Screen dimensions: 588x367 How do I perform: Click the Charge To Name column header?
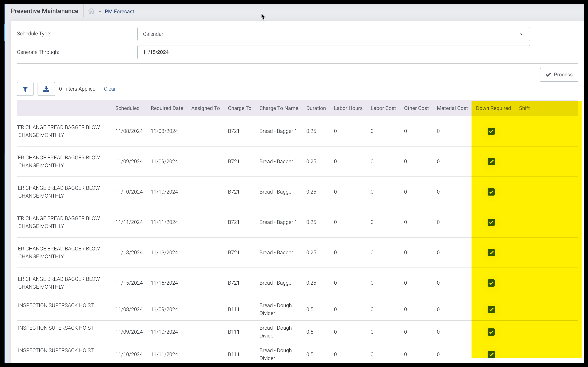tap(279, 108)
